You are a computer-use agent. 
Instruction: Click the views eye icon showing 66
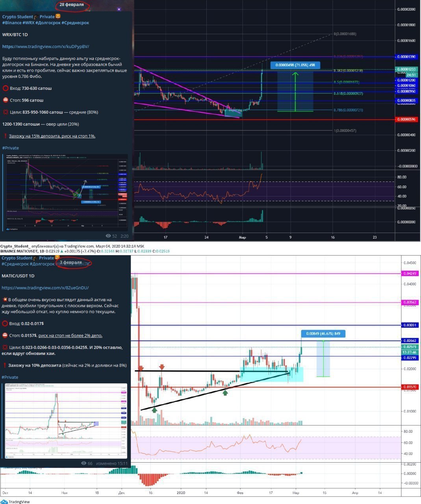(x=83, y=463)
